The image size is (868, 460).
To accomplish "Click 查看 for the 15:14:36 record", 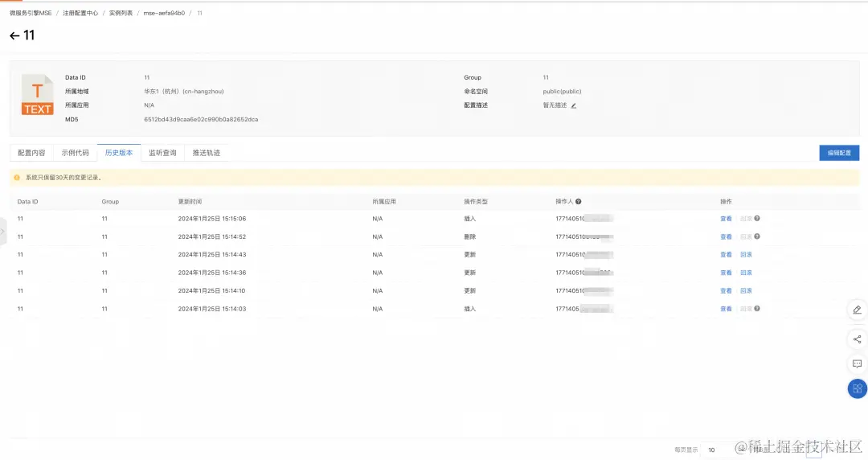I will pos(726,273).
